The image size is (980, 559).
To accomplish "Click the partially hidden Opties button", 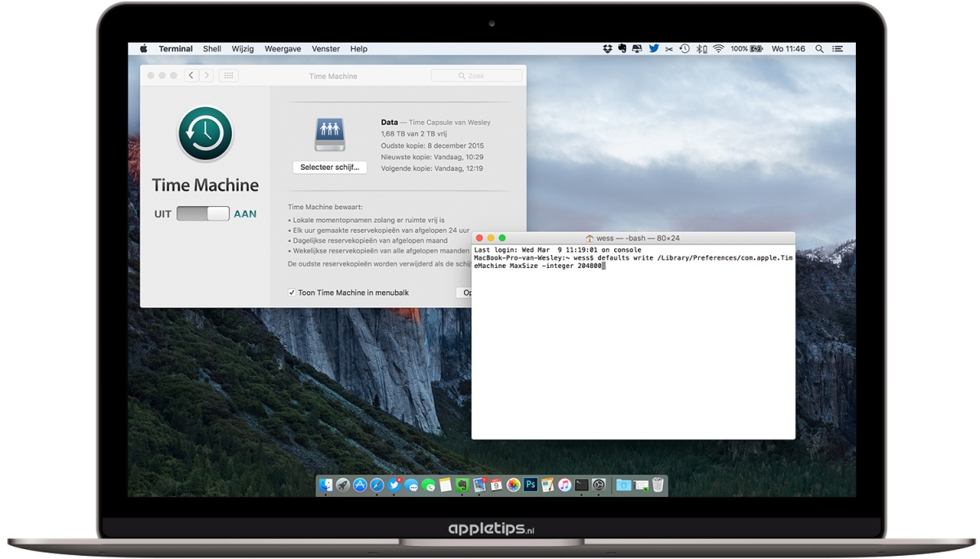I will (x=463, y=293).
